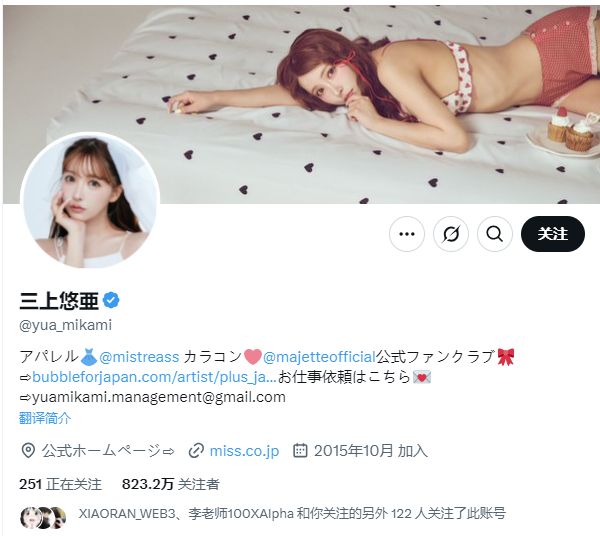Screen dimensions: 600x536
Task: Click the @yua_mikami handle text
Action: pyautogui.click(x=65, y=325)
